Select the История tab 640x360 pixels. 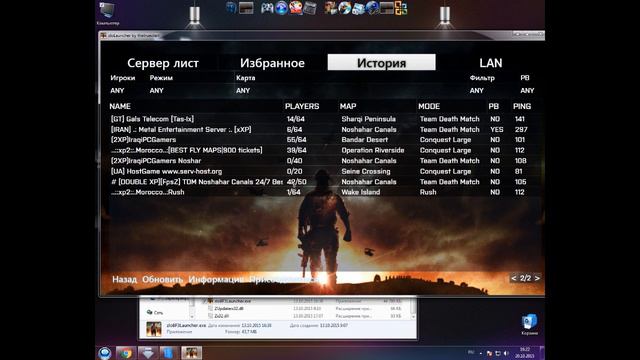(x=381, y=62)
